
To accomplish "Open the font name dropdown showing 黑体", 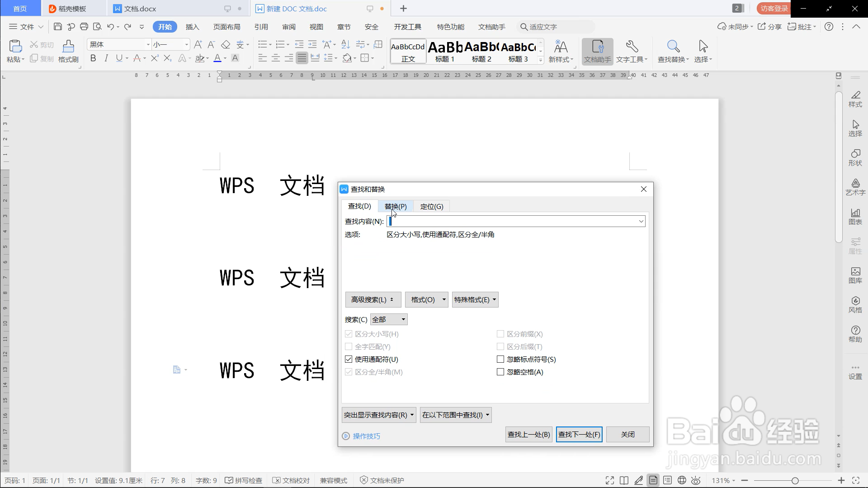I will (147, 44).
